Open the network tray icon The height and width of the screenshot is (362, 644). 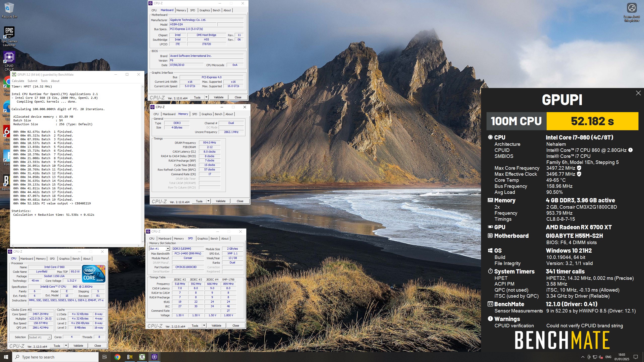coord(595,357)
